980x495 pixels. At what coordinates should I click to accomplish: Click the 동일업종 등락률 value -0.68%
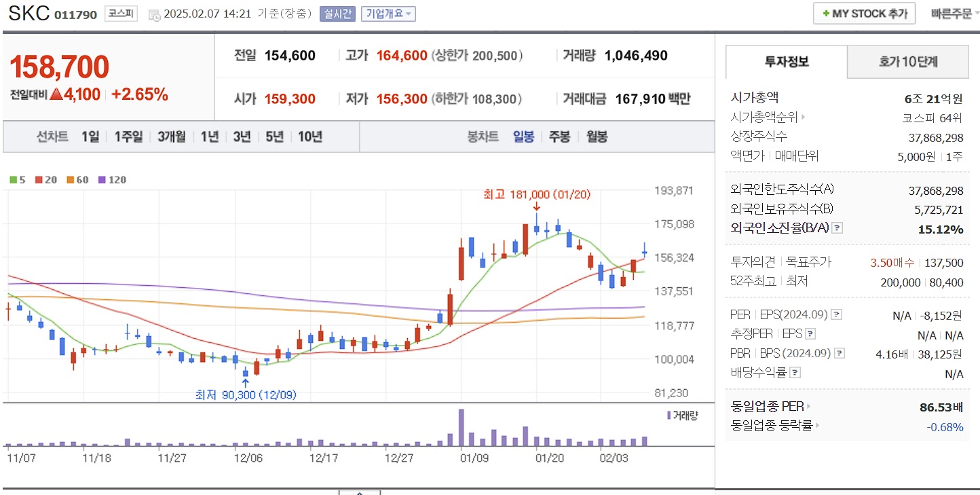945,427
